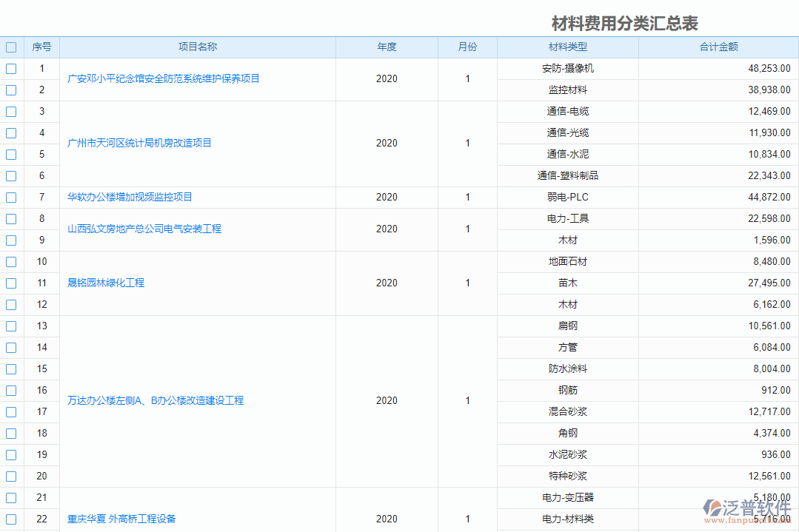Click the 月份 column header
This screenshot has height=532, width=799.
pyautogui.click(x=467, y=47)
